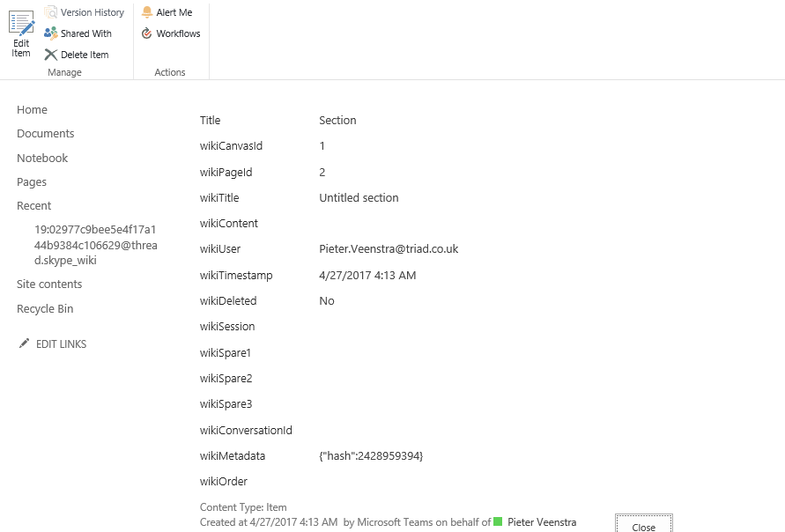
Task: Click Pieter Veenstra's green presence indicator
Action: (498, 521)
